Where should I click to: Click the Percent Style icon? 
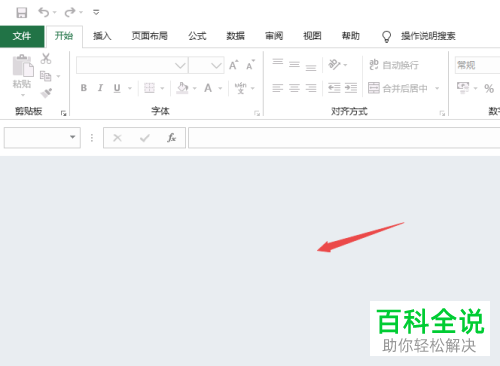click(489, 88)
